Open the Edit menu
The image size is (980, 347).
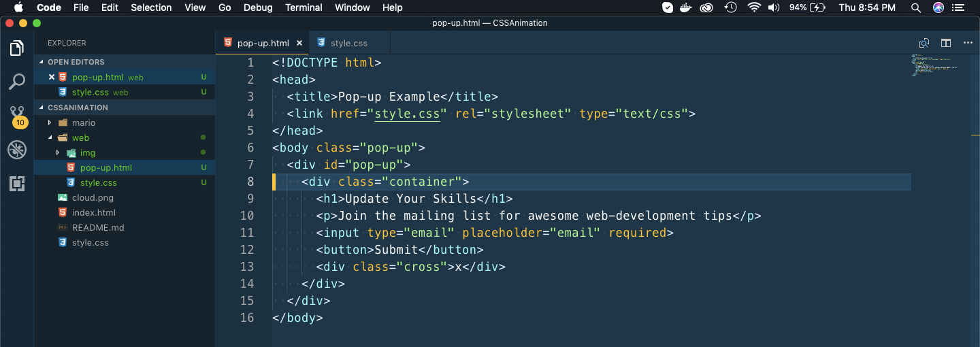(x=110, y=7)
